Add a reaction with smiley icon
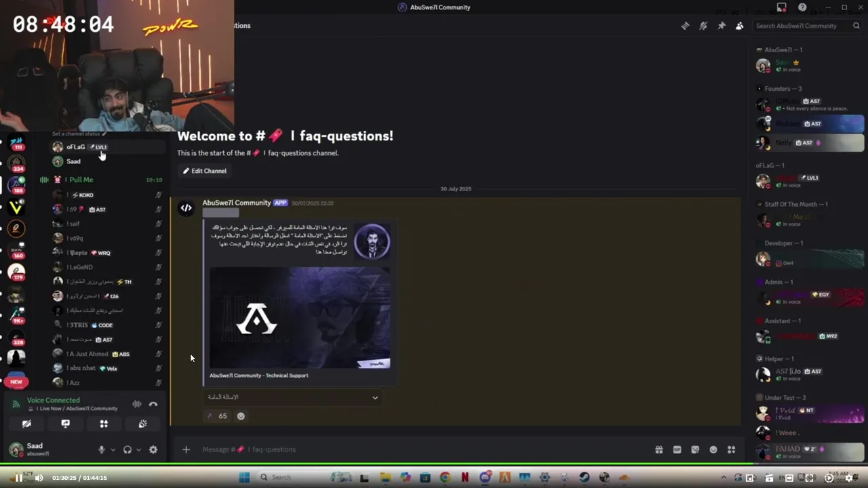The height and width of the screenshot is (488, 868). click(241, 416)
